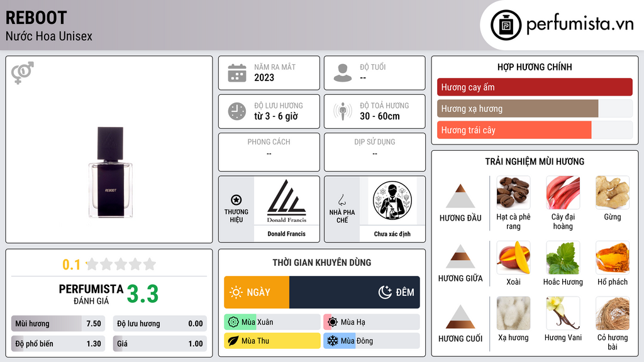
Task: Click the Độ phổ biến 1.30 score bar
Action: pos(58,344)
